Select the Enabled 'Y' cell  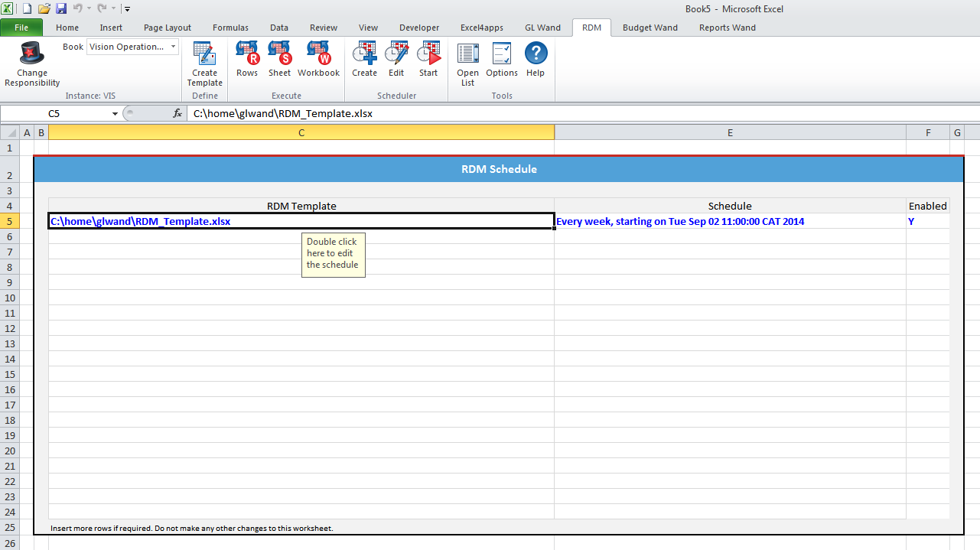tap(928, 221)
